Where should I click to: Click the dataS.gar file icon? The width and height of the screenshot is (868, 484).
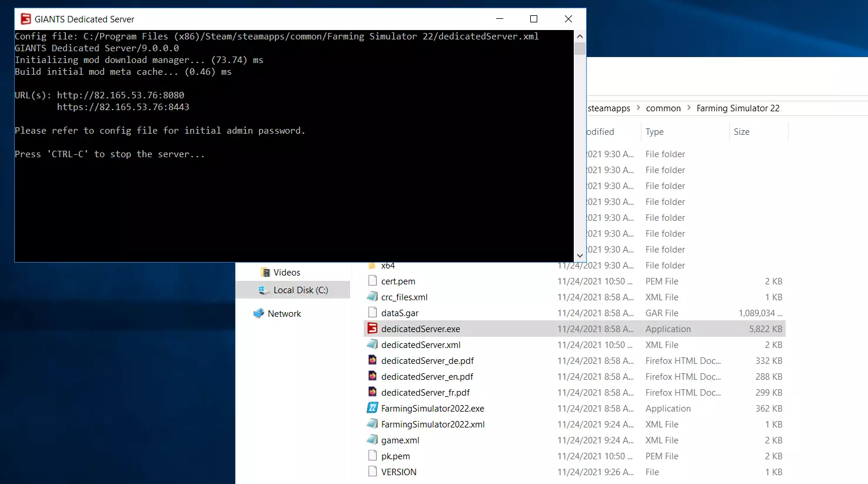(x=372, y=313)
